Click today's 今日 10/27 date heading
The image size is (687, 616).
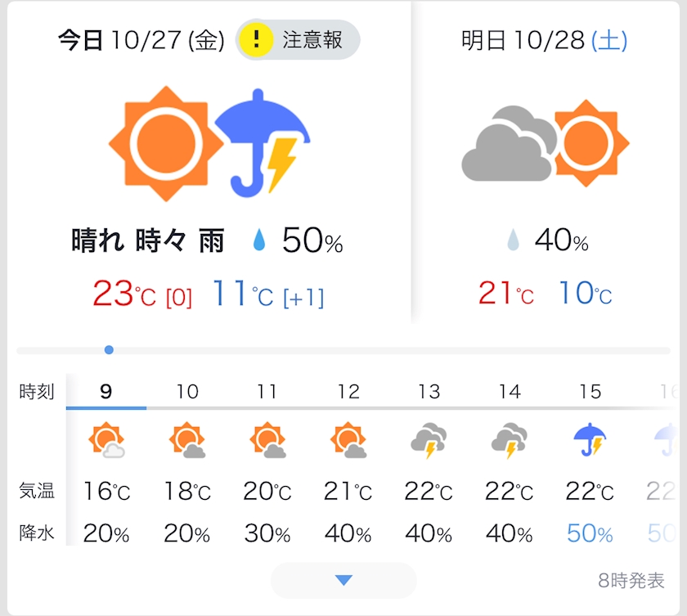141,41
